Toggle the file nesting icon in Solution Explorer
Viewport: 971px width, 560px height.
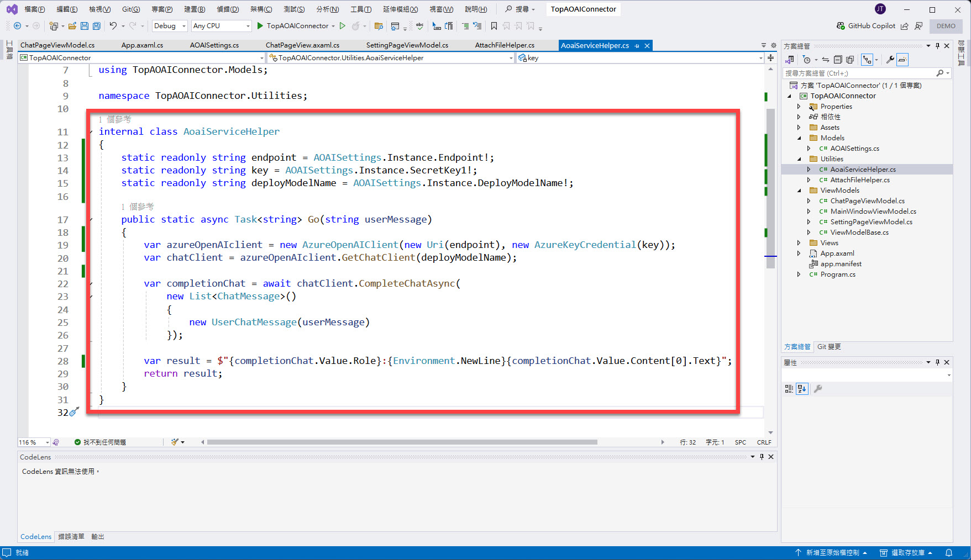[x=867, y=60]
